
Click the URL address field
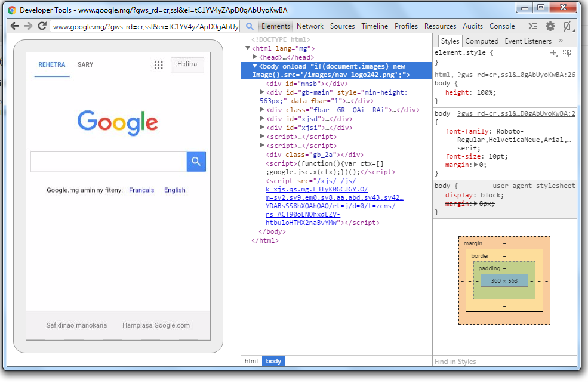pyautogui.click(x=144, y=27)
